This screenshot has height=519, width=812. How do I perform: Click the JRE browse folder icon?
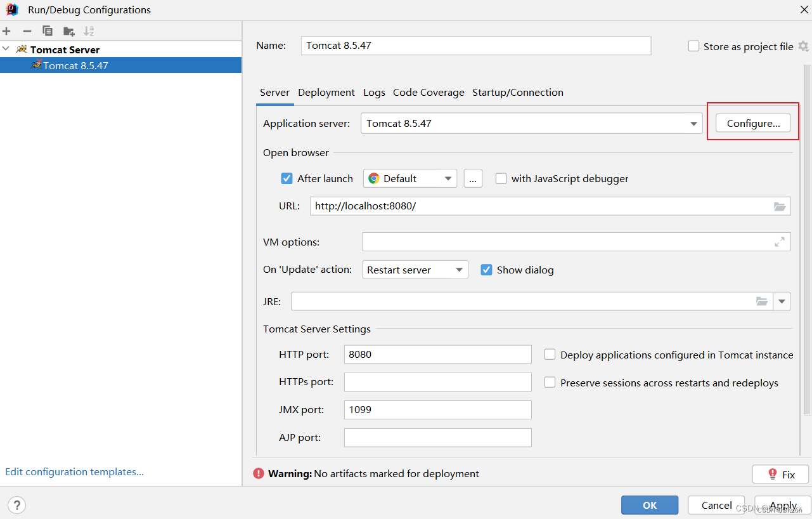tap(762, 301)
